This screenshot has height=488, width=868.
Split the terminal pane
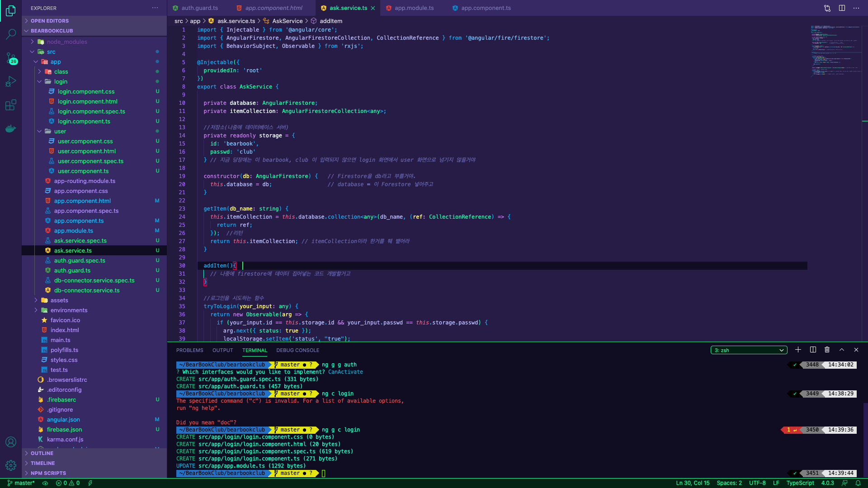point(813,350)
